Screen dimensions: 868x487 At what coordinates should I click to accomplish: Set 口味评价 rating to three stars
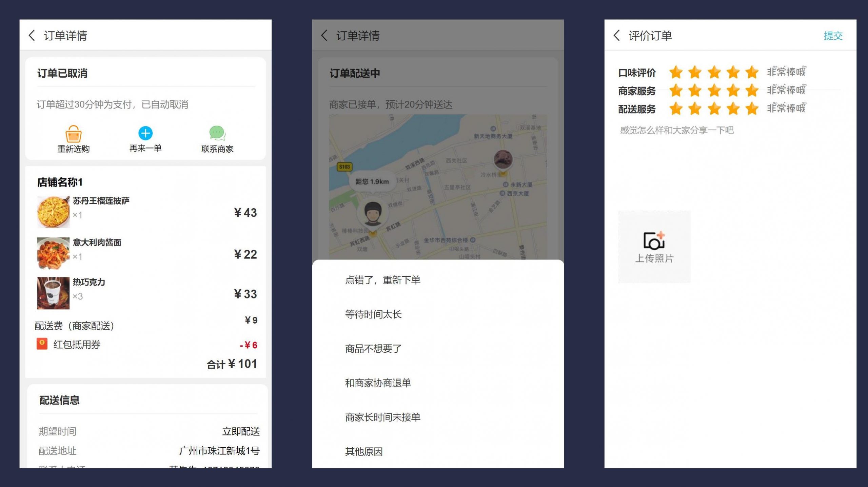(714, 72)
